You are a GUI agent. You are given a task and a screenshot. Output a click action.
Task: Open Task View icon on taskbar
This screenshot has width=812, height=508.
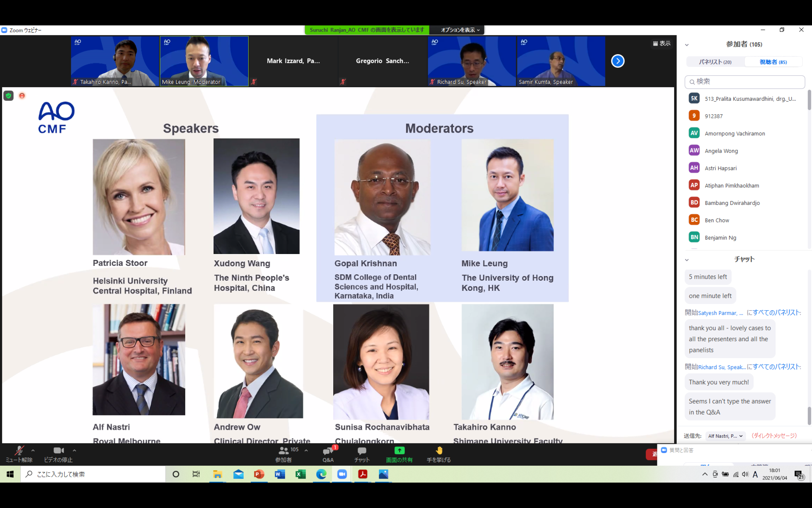click(x=196, y=474)
